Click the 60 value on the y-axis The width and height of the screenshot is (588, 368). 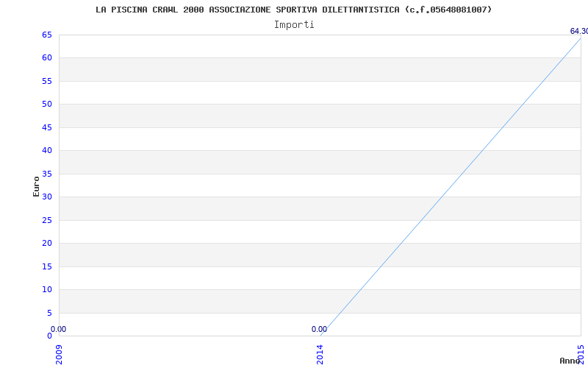(47, 58)
